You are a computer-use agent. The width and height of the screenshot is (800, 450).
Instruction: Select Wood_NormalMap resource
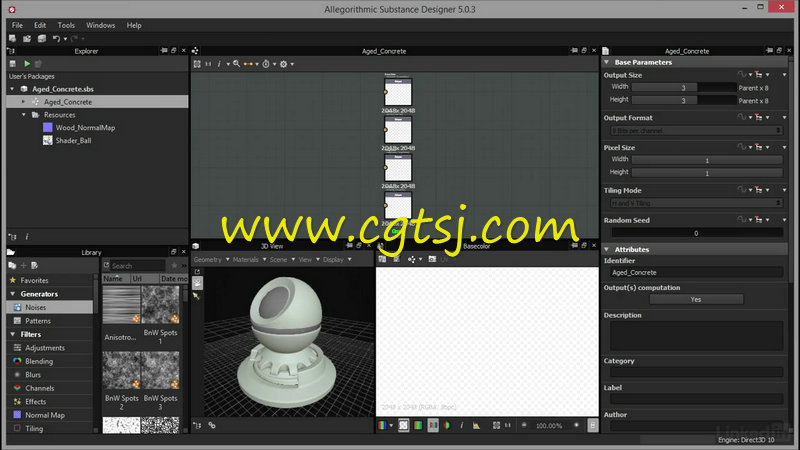(79, 128)
